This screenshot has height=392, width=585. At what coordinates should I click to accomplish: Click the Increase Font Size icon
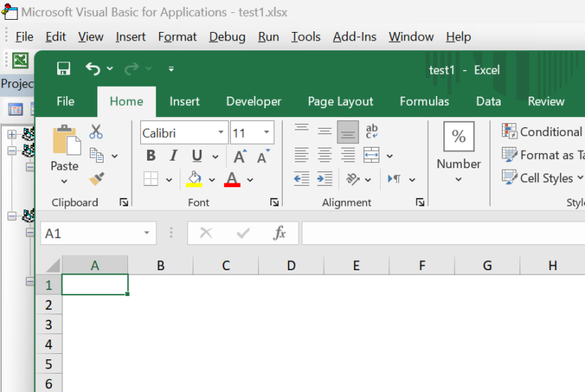point(240,156)
